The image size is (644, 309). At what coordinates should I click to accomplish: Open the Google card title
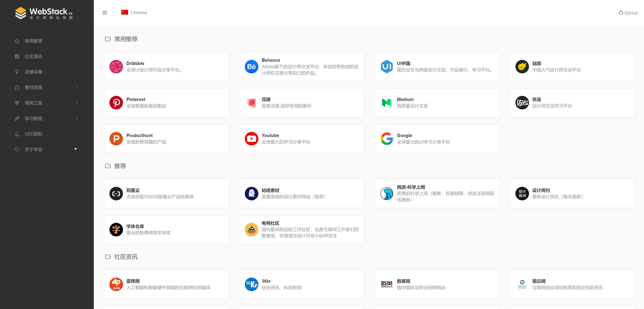coord(404,135)
